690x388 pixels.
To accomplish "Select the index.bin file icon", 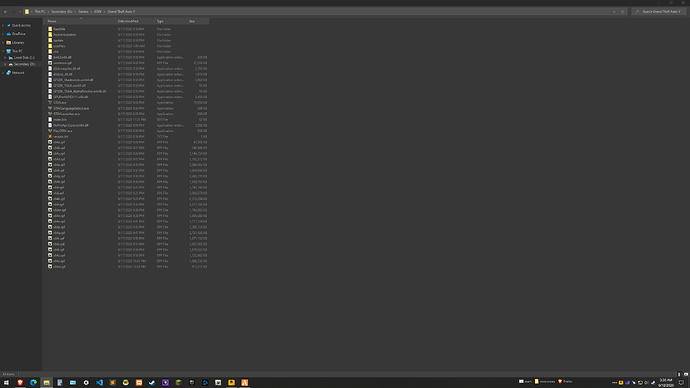I will coord(50,120).
